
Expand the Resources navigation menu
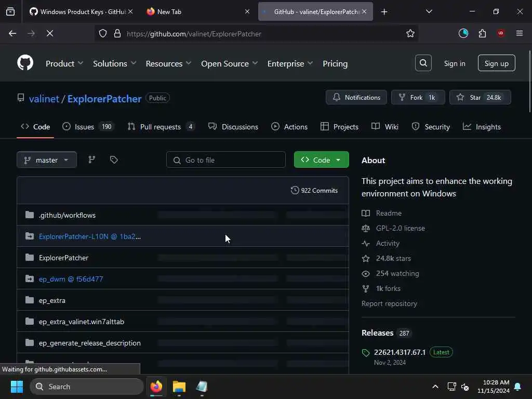(x=168, y=63)
